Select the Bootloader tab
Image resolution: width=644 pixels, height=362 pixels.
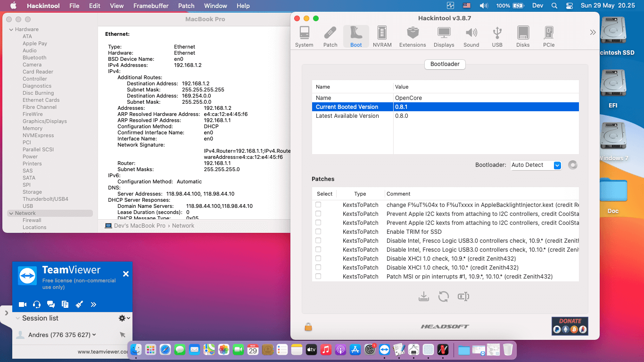tap(445, 64)
